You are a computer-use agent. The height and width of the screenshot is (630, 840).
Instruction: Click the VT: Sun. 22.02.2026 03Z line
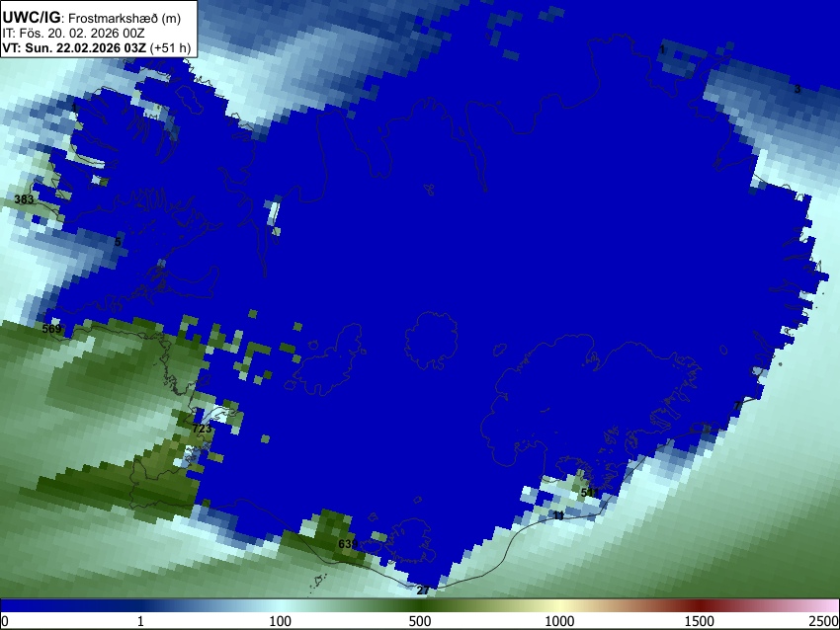74,47
